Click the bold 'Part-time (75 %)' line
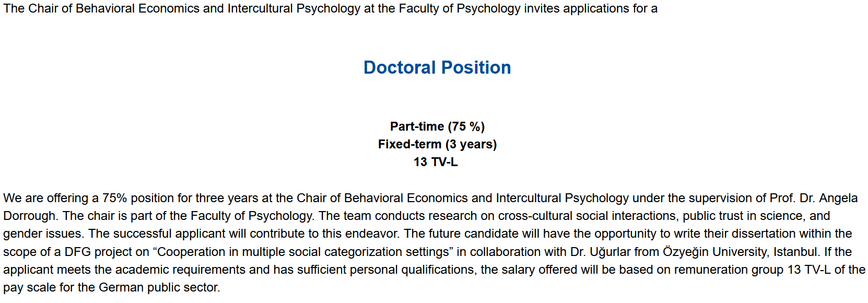This screenshot has width=868, height=303. pos(437,126)
